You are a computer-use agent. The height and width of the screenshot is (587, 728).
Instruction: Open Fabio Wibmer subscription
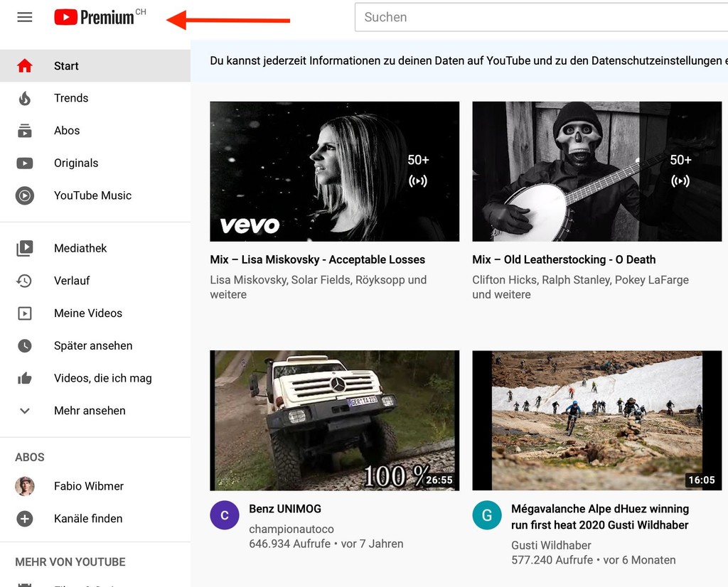point(95,486)
